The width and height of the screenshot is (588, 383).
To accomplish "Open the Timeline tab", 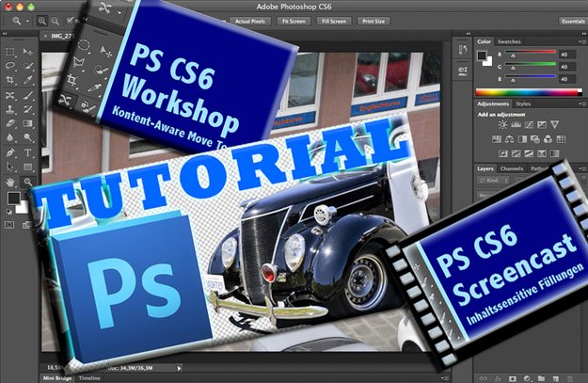I will click(89, 378).
